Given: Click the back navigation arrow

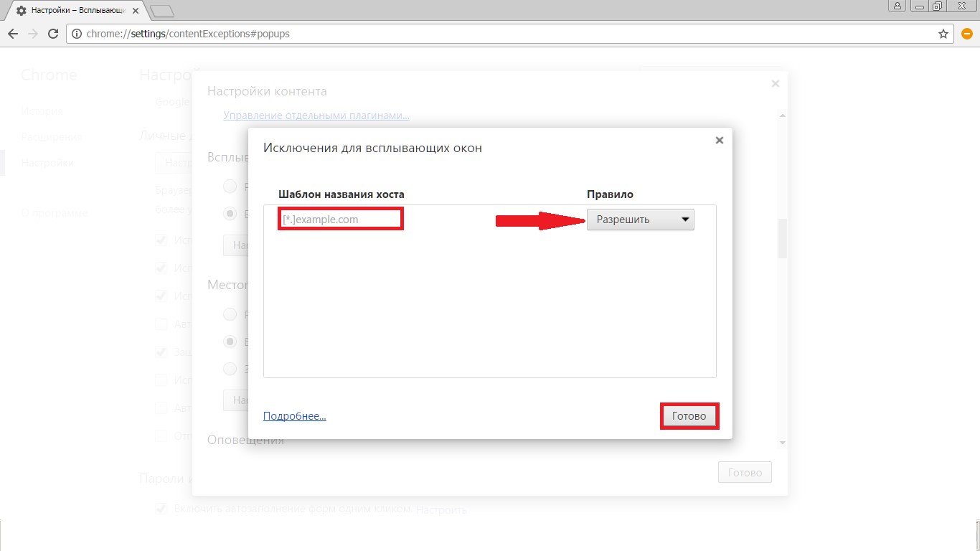Looking at the screenshot, I should coord(13,34).
